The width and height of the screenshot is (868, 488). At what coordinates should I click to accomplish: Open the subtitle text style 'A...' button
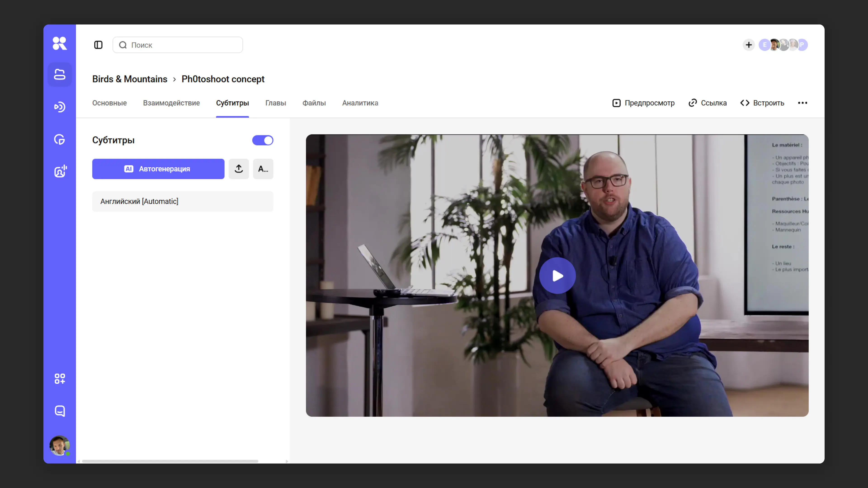(x=263, y=169)
